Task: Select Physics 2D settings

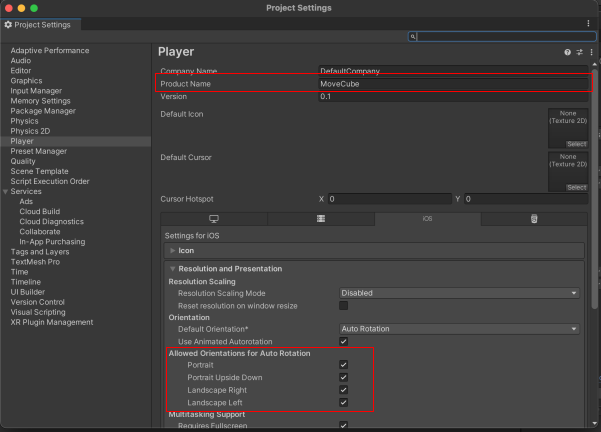Action: pyautogui.click(x=30, y=131)
